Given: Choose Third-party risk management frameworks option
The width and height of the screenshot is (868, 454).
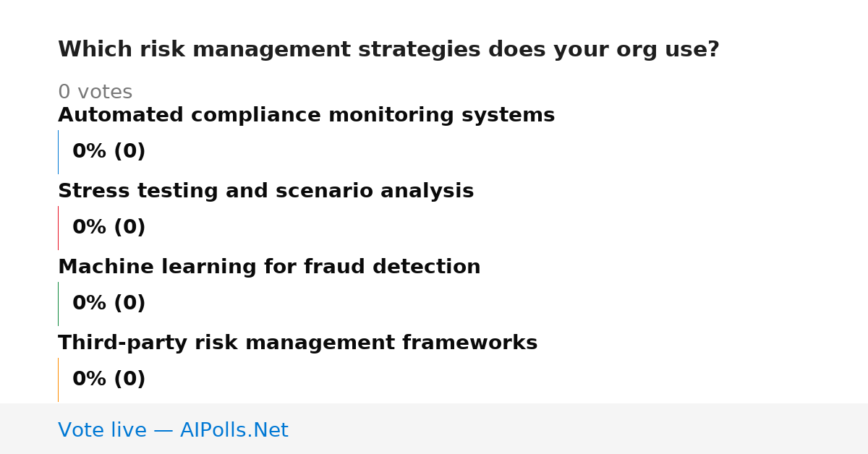Looking at the screenshot, I should [297, 343].
